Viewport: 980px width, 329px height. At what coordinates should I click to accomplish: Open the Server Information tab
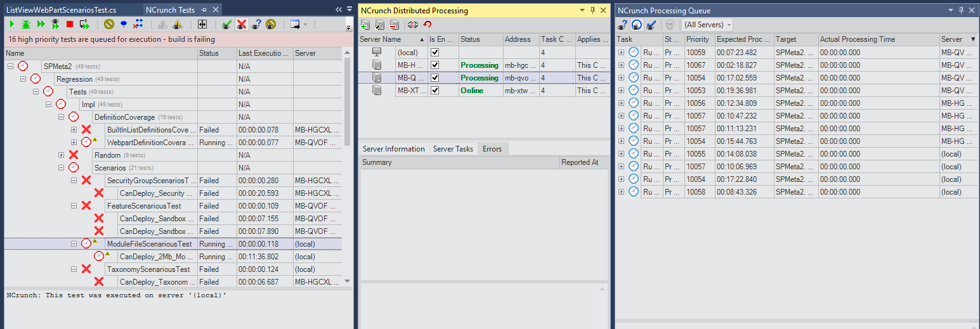click(393, 149)
